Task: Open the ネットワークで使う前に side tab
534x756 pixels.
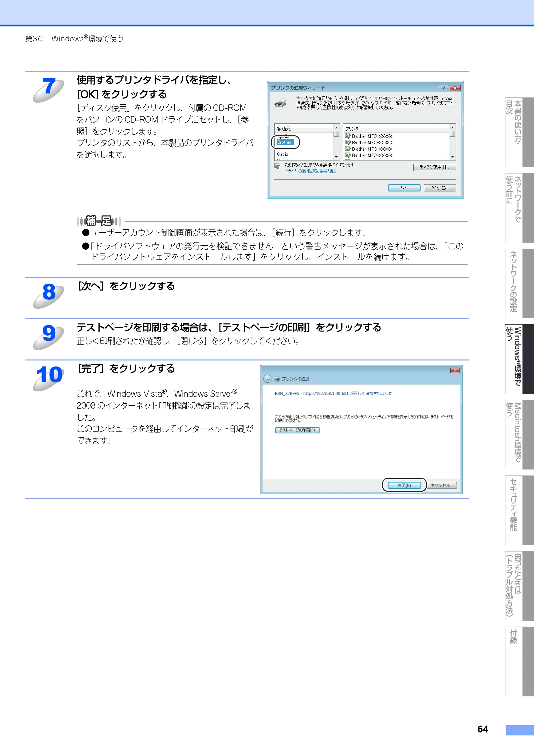Action: pos(519,208)
